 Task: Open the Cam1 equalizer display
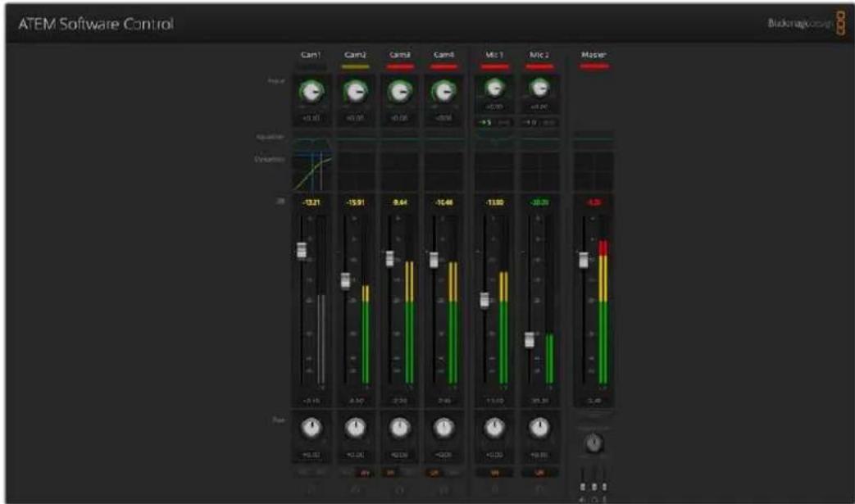[312, 139]
